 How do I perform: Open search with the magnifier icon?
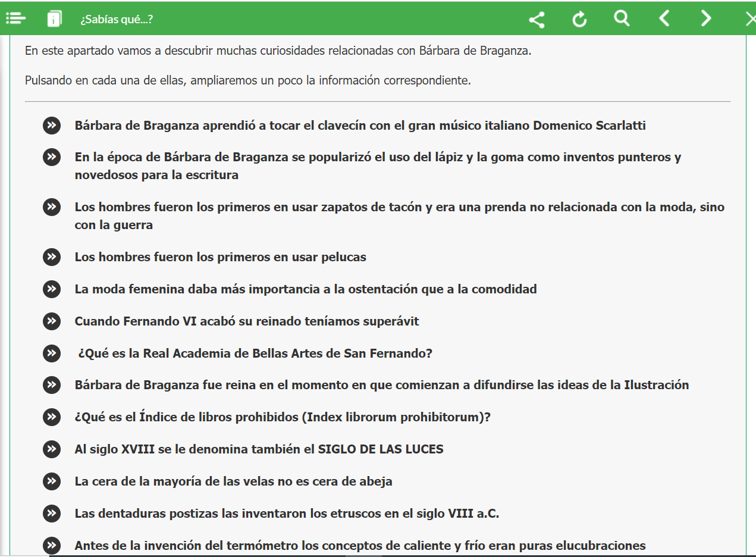(x=622, y=18)
